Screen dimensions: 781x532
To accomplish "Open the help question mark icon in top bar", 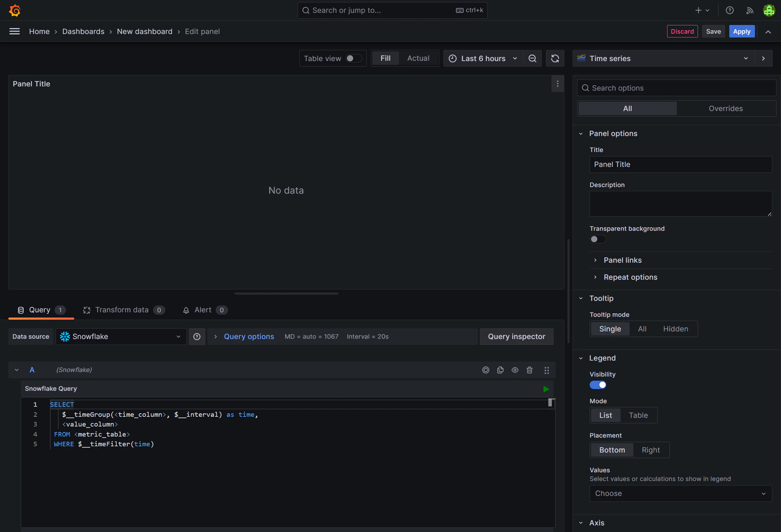I will pos(730,10).
